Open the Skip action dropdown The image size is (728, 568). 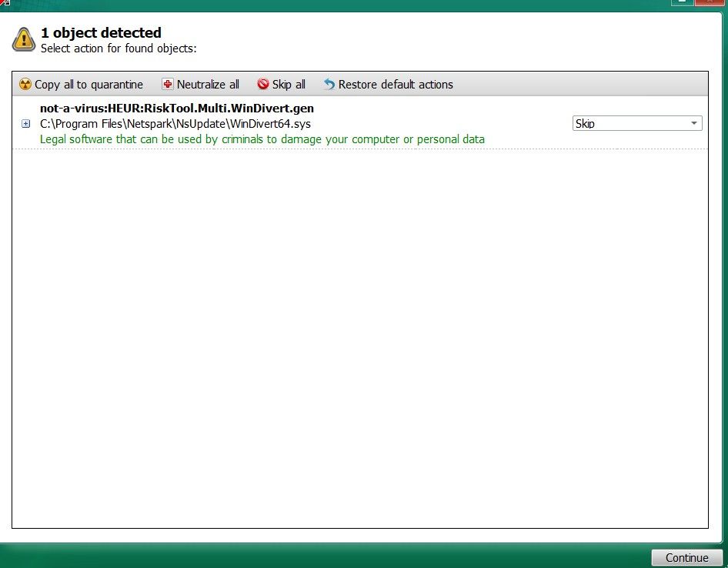637,124
